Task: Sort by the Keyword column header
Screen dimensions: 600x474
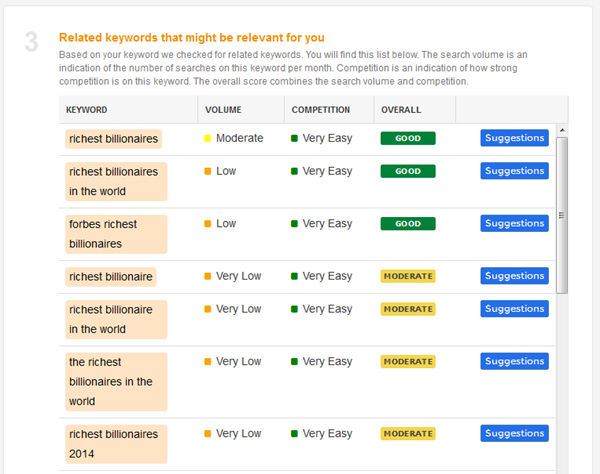Action: click(x=87, y=110)
